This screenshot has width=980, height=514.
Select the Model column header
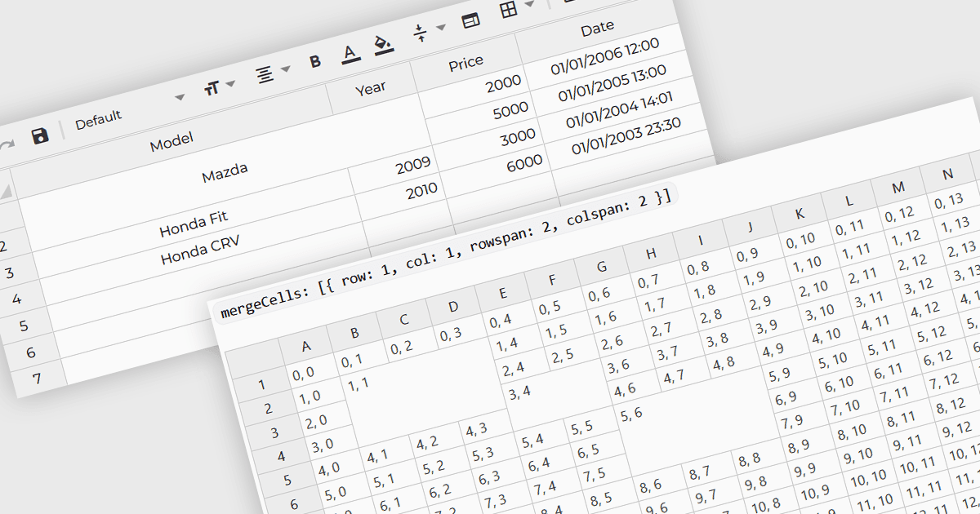click(171, 140)
